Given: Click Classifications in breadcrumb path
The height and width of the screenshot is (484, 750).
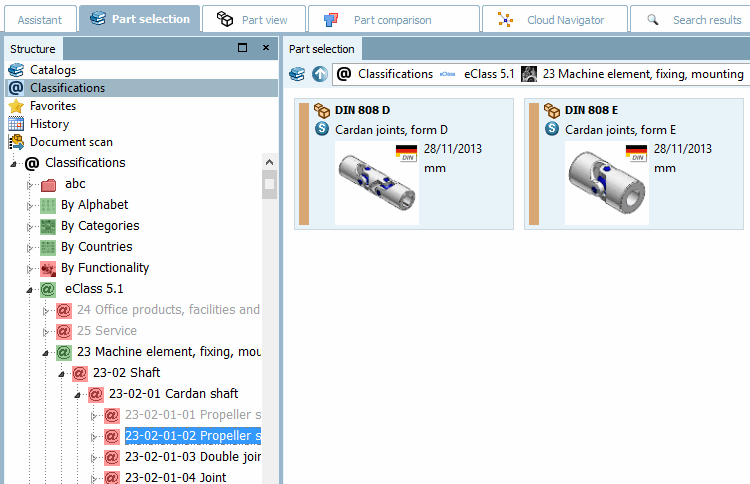Looking at the screenshot, I should [395, 74].
